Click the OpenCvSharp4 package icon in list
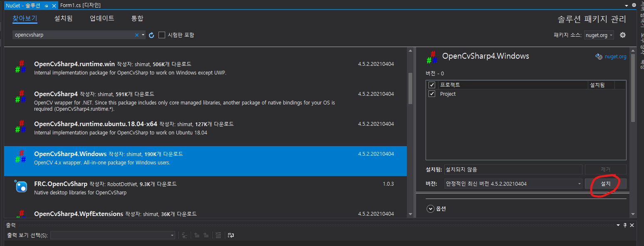Screen dimensions: 644x246 20,97
